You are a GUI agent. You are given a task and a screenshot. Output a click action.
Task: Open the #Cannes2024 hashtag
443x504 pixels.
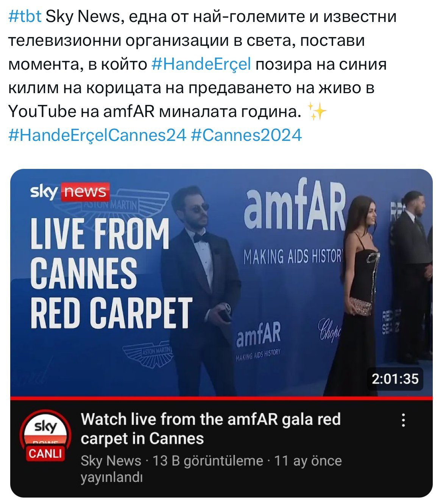point(247,135)
